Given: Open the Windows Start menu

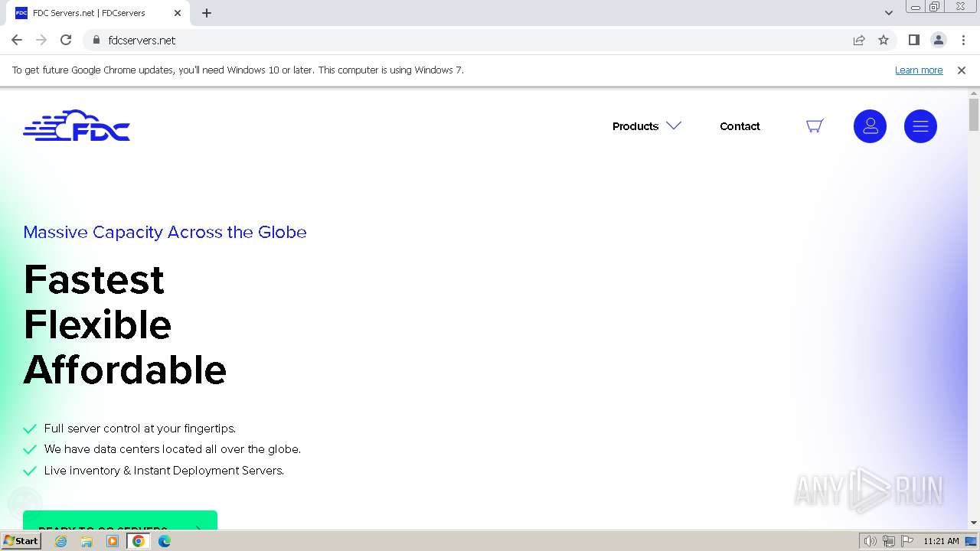Looking at the screenshot, I should (x=21, y=541).
